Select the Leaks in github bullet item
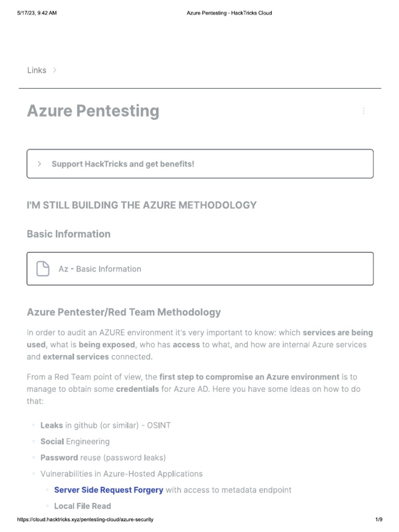The height and width of the screenshot is (532, 399). coord(105,425)
